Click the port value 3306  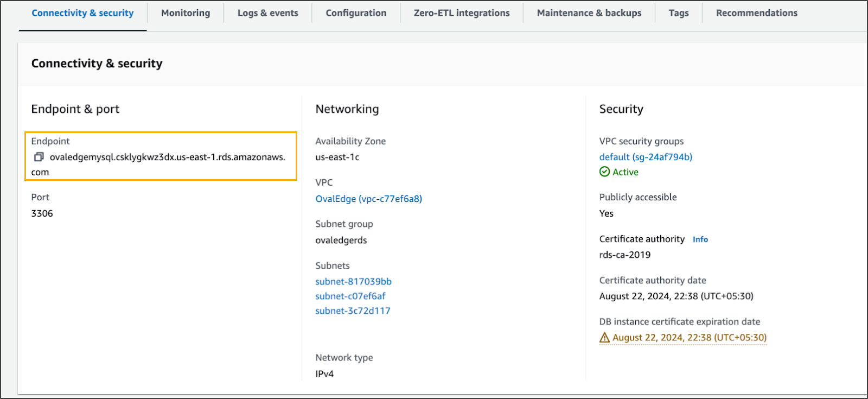[42, 213]
